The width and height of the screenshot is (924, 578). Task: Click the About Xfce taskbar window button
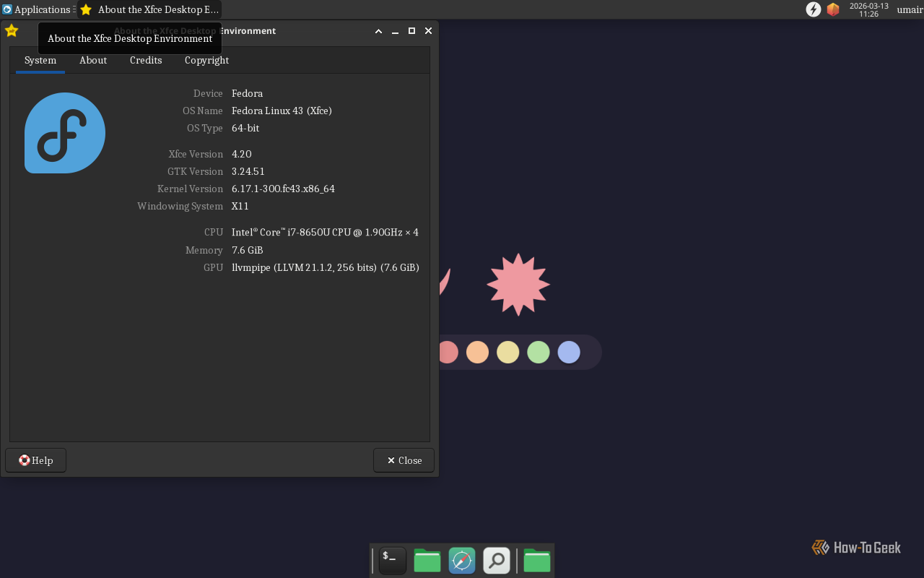pyautogui.click(x=149, y=9)
